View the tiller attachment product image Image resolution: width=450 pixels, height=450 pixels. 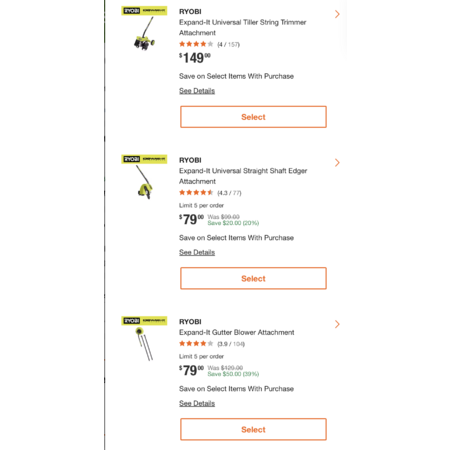point(144,34)
